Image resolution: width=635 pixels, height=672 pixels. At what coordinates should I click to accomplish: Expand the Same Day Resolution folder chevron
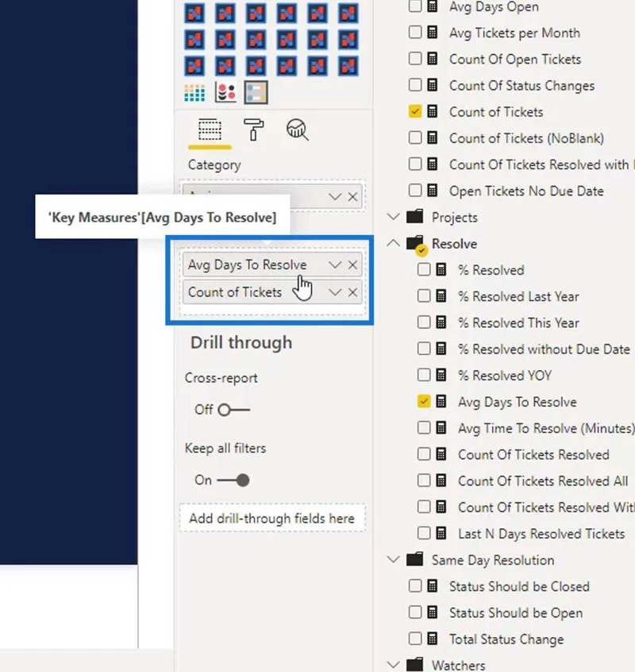[393, 559]
